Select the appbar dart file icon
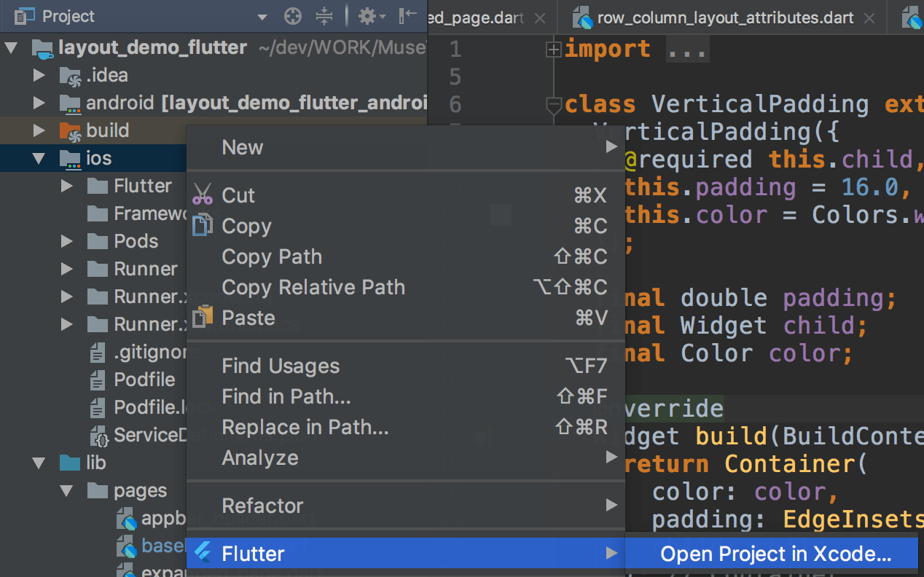The height and width of the screenshot is (577, 924). pyautogui.click(x=127, y=519)
